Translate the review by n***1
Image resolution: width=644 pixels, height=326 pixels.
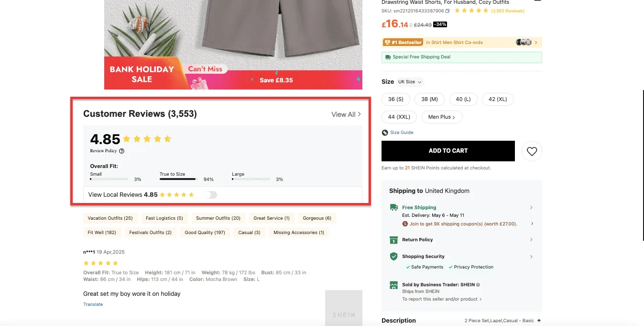93,304
